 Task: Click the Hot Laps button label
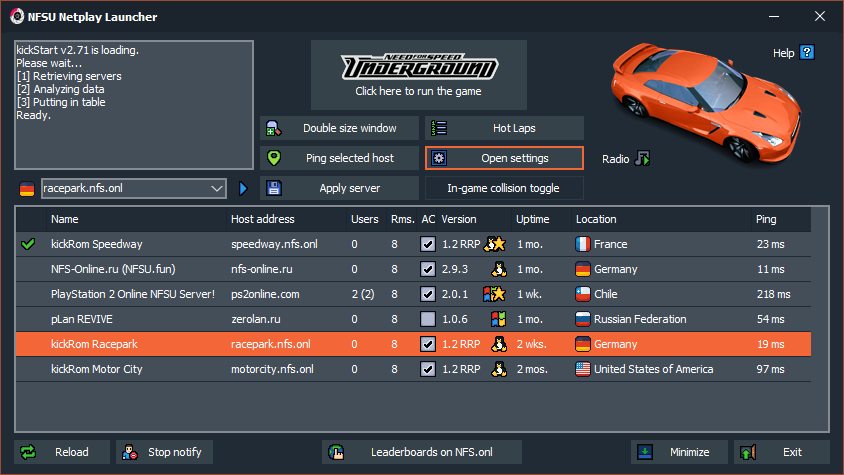pos(514,128)
